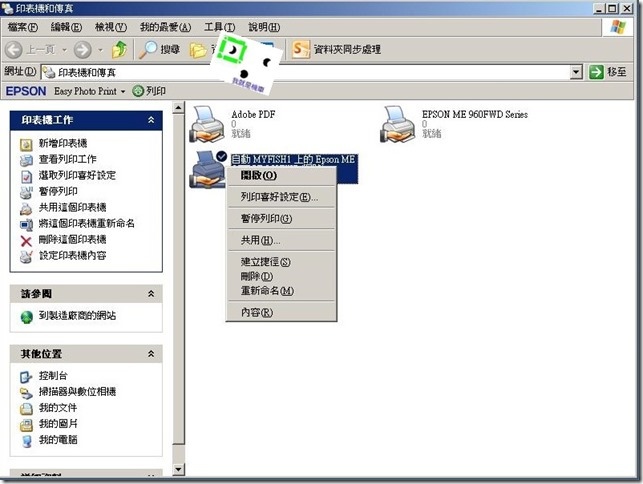Click the green 移至 Go button
The image size is (643, 484).
608,72
